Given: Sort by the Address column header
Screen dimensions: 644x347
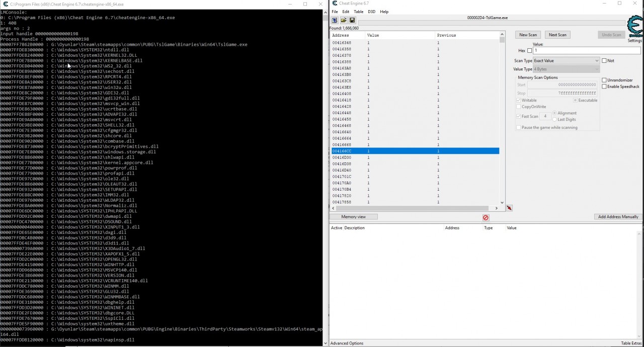Looking at the screenshot, I should point(347,35).
